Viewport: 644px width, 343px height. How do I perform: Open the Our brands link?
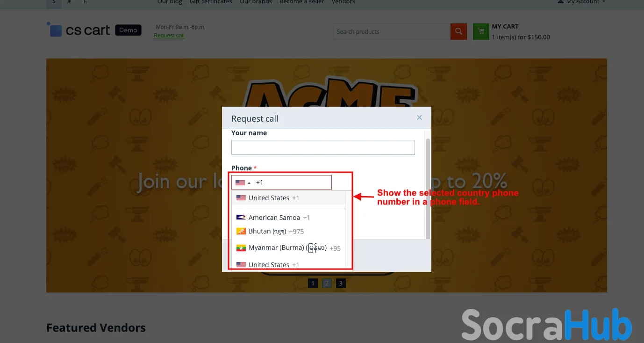(x=256, y=2)
